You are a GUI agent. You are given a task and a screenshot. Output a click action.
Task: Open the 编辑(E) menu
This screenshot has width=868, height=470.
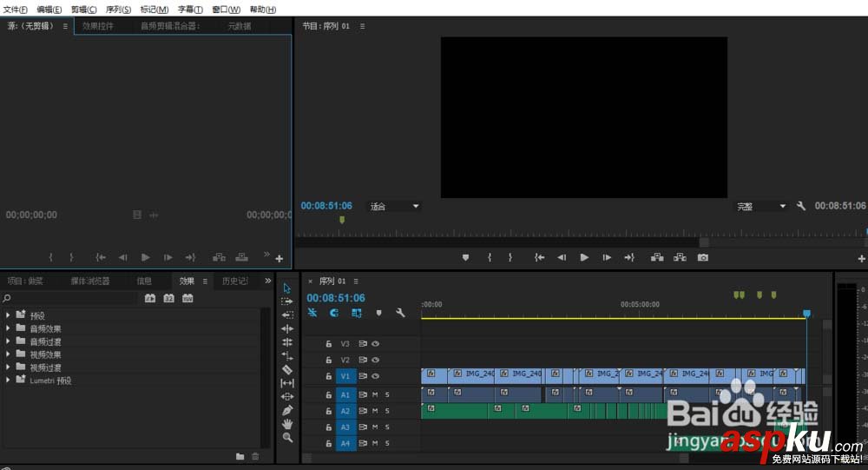(49, 10)
